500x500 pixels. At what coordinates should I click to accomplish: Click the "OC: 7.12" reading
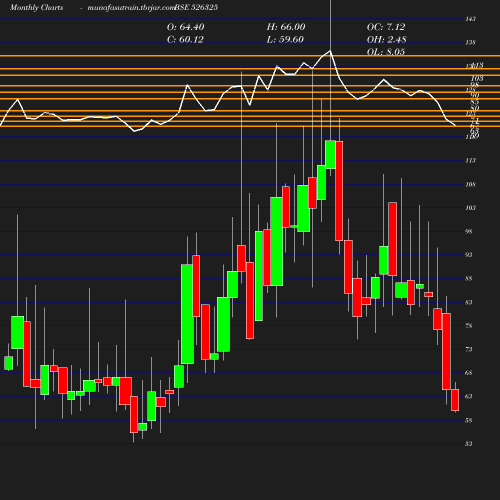[x=386, y=27]
